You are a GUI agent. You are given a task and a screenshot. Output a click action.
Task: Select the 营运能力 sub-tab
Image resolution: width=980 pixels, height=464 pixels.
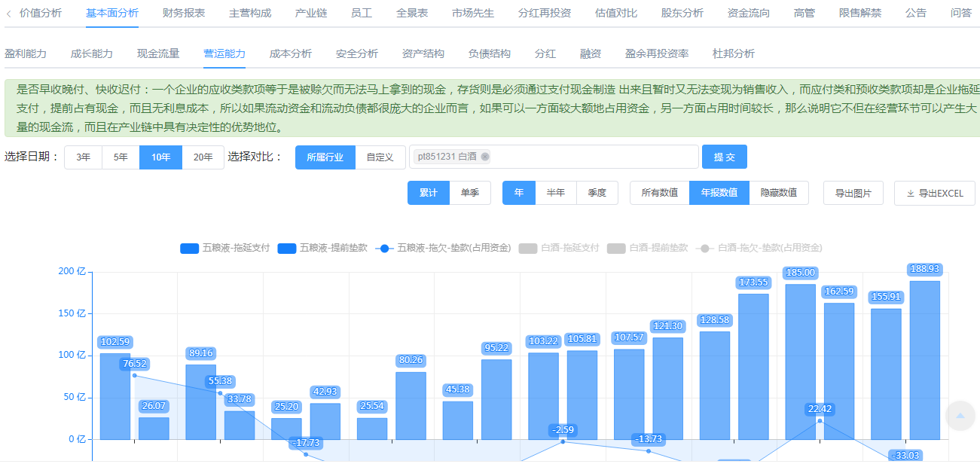pos(224,53)
